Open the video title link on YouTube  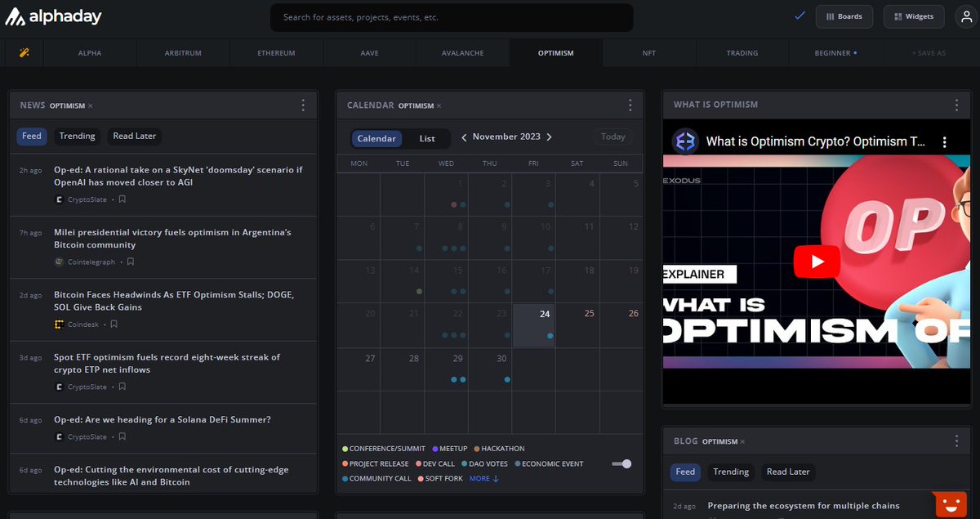coord(817,141)
